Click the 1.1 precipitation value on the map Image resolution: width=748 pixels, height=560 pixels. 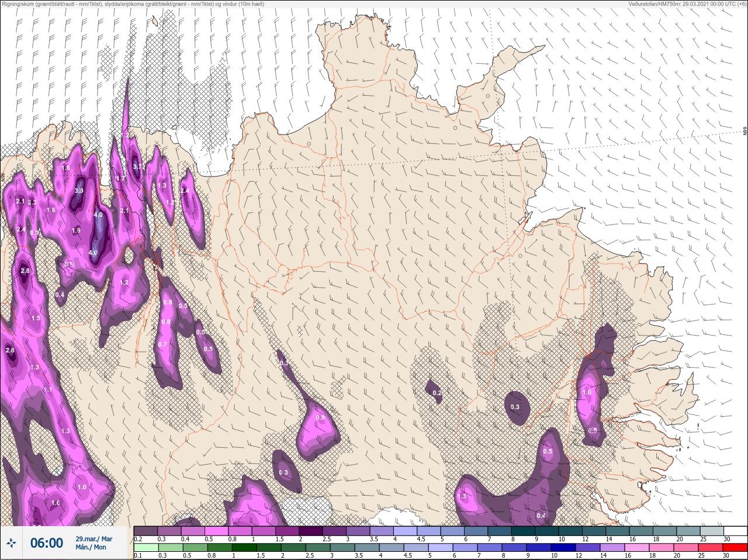click(48, 390)
